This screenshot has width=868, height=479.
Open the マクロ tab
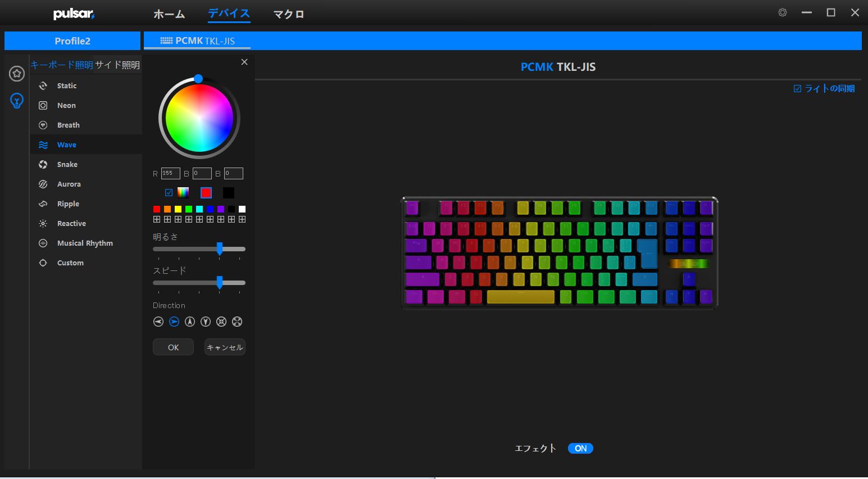[289, 14]
